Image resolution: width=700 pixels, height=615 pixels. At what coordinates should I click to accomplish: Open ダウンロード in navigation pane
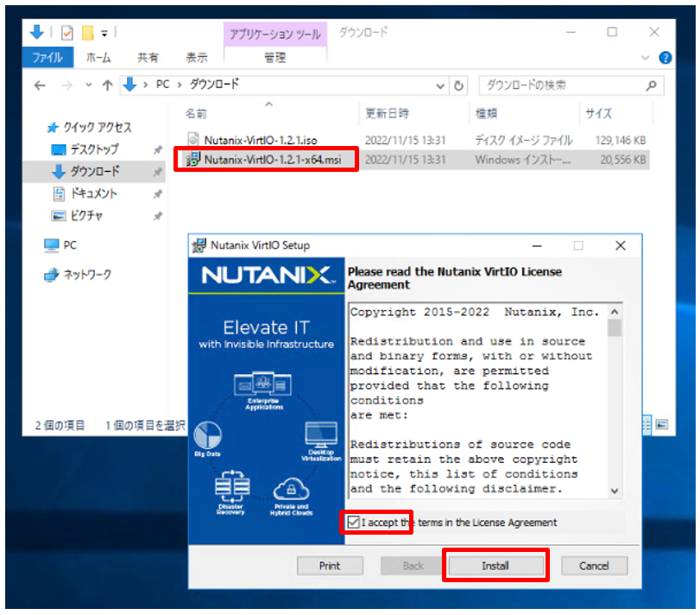(95, 171)
